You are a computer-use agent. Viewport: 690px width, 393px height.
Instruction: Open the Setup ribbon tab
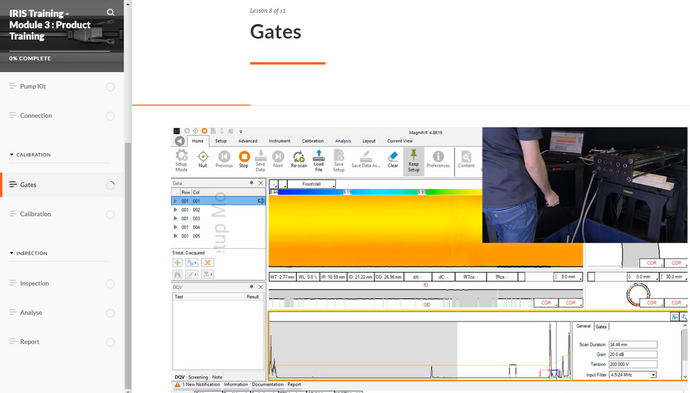221,141
